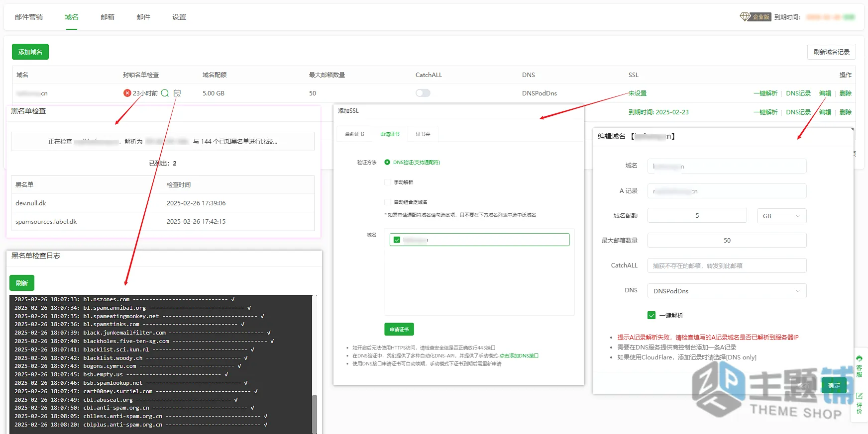Click the green 刷新 log button
Screen dimensions: 868x434
click(22, 283)
